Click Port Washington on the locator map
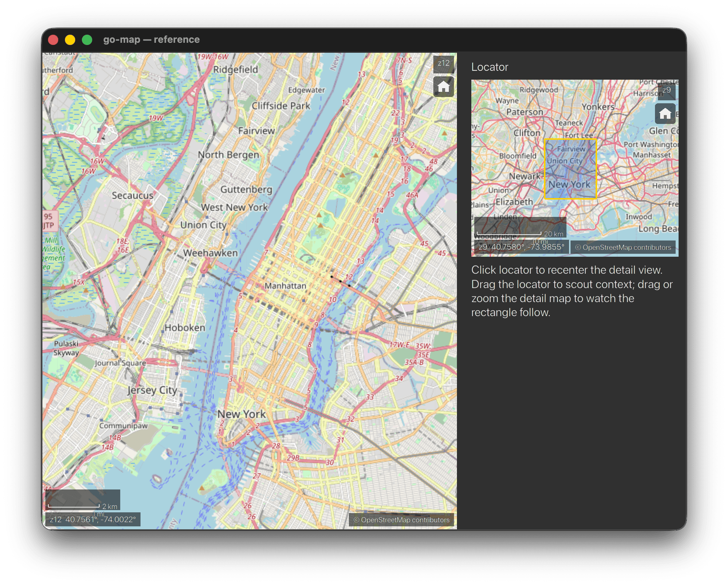The width and height of the screenshot is (728, 585). click(x=651, y=145)
